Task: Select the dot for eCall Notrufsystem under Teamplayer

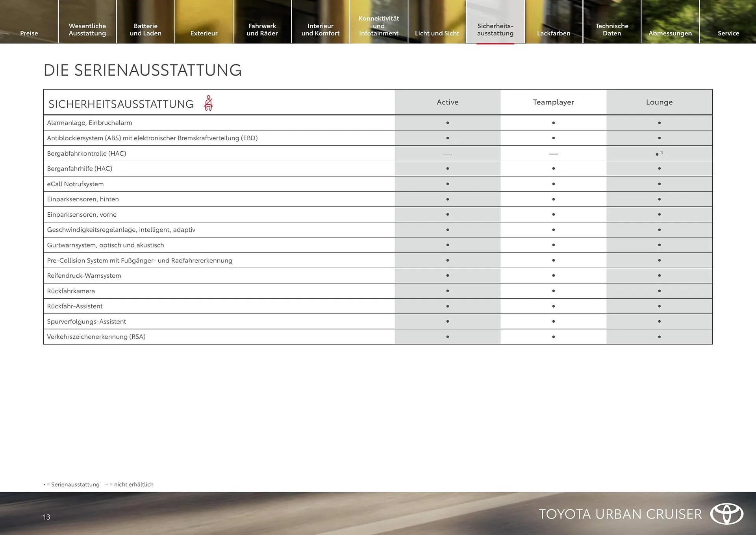Action: tap(553, 184)
